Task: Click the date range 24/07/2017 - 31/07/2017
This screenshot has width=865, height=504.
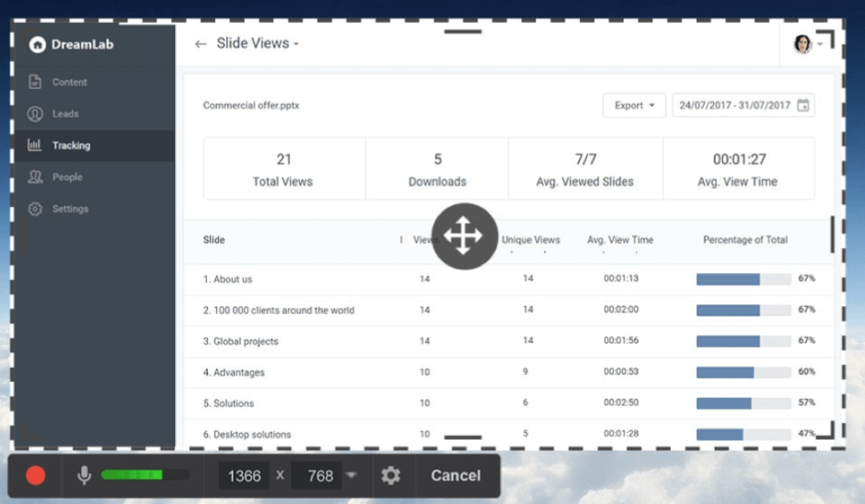Action: click(735, 105)
